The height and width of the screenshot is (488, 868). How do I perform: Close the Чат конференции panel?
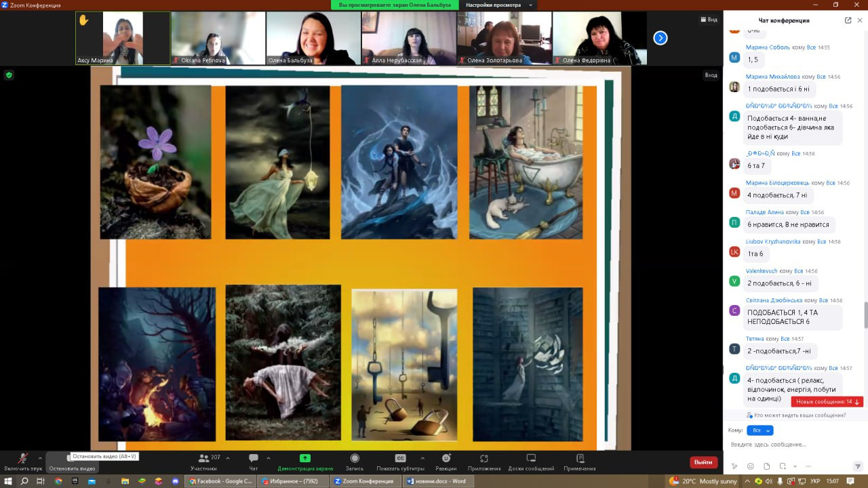coord(860,20)
